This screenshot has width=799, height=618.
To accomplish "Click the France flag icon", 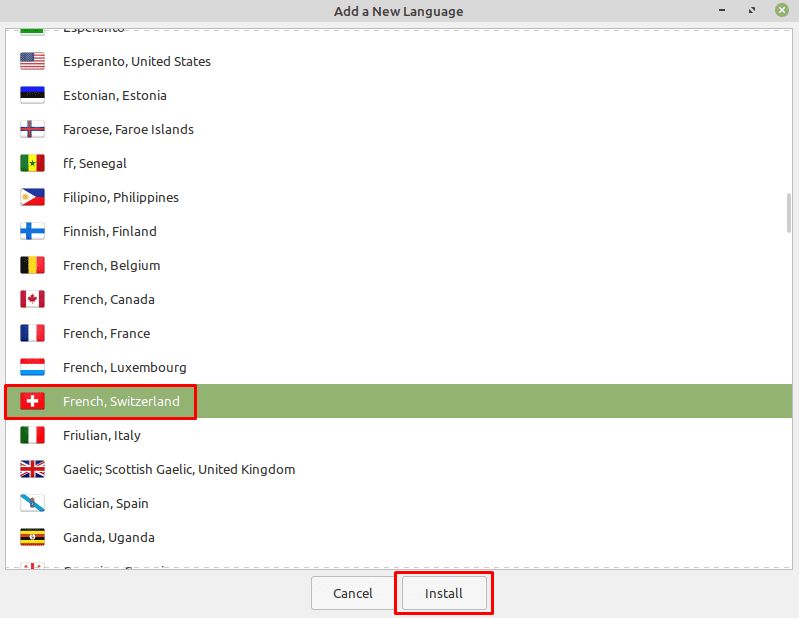I will coord(32,333).
